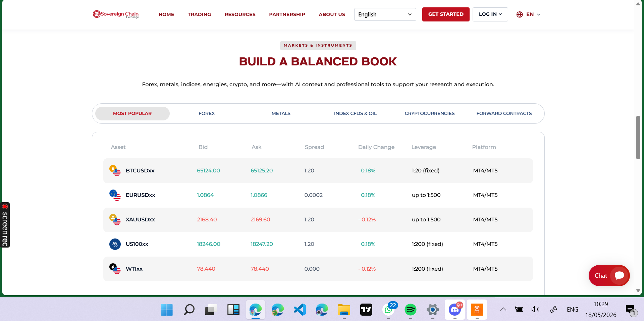Open Spotify from taskbar
644x321 pixels.
point(411,310)
